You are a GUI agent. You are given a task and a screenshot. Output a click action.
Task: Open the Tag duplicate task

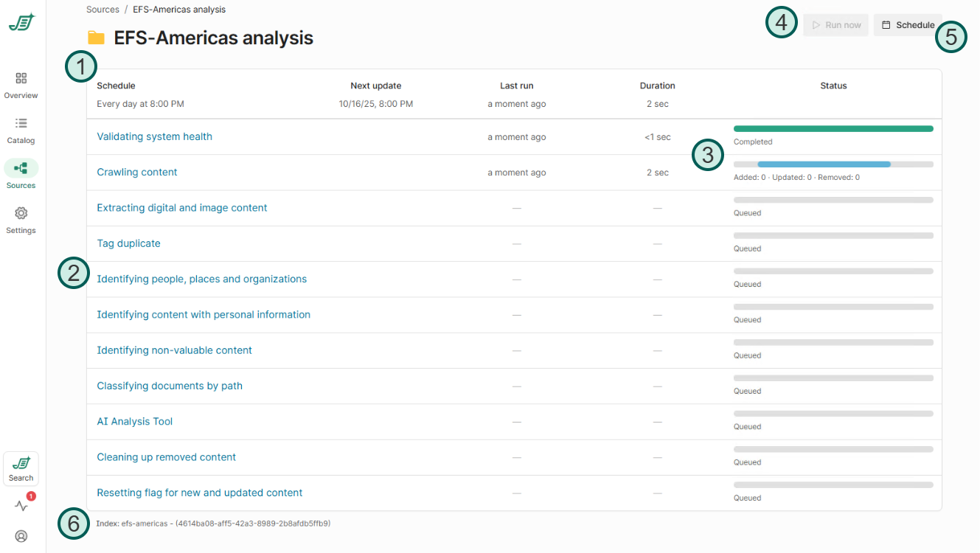click(128, 243)
